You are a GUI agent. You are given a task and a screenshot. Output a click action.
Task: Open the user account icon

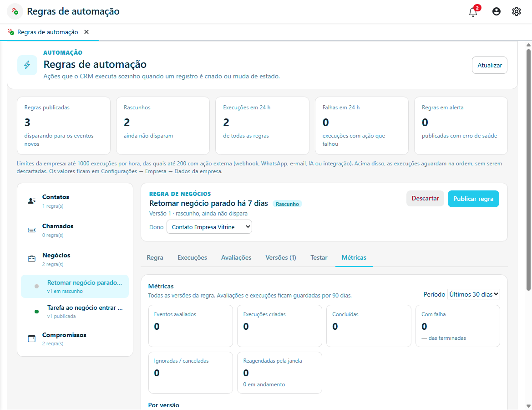tap(497, 11)
